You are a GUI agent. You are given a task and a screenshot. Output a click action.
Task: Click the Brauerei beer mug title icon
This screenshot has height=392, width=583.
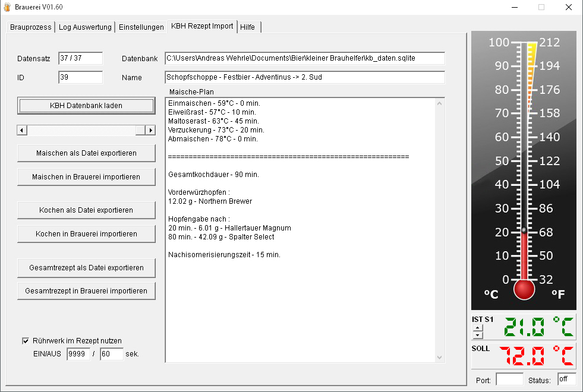point(7,7)
